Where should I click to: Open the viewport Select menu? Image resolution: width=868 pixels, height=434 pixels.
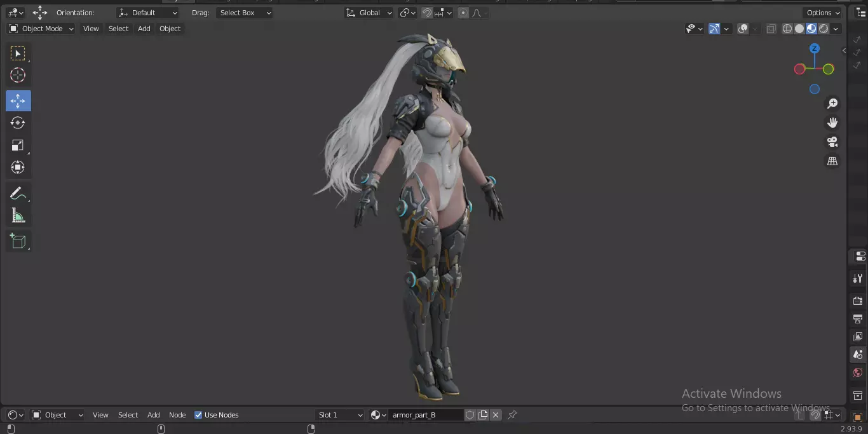(118, 29)
